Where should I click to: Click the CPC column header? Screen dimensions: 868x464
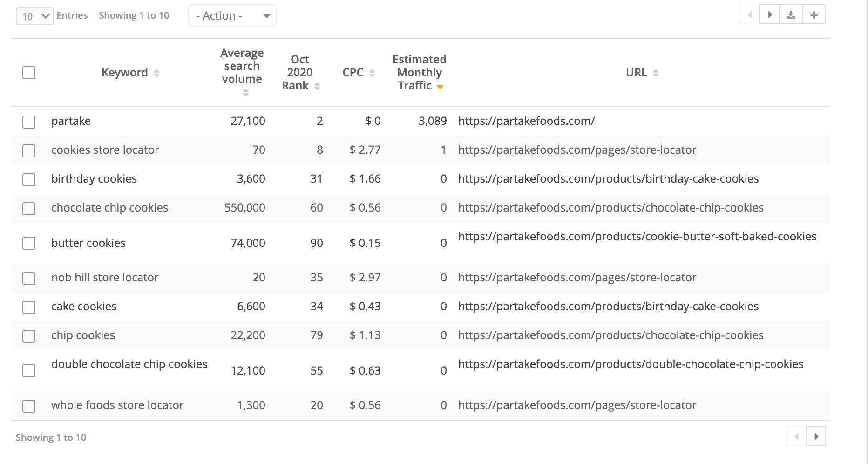coord(353,73)
